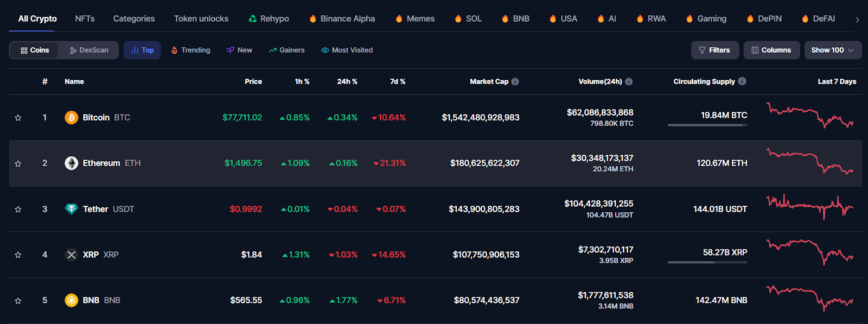Click the BNB yellow logo icon

(72, 300)
